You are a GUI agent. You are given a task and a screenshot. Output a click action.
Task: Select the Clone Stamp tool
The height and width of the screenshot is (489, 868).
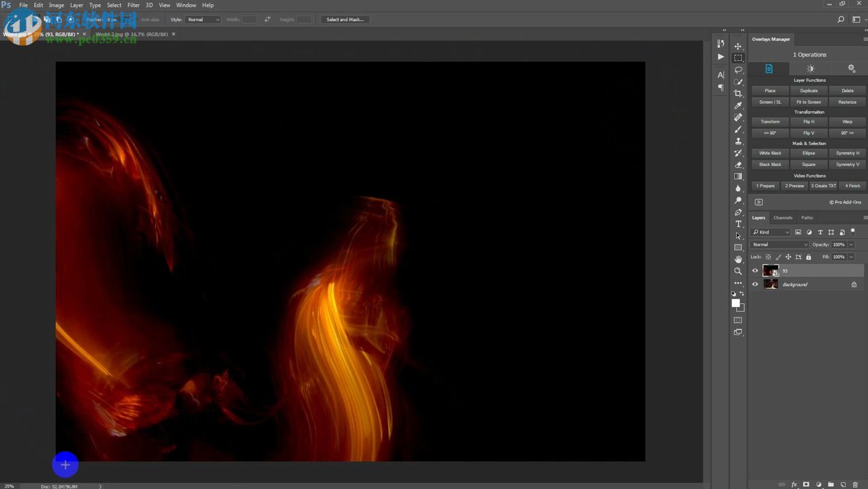click(738, 141)
